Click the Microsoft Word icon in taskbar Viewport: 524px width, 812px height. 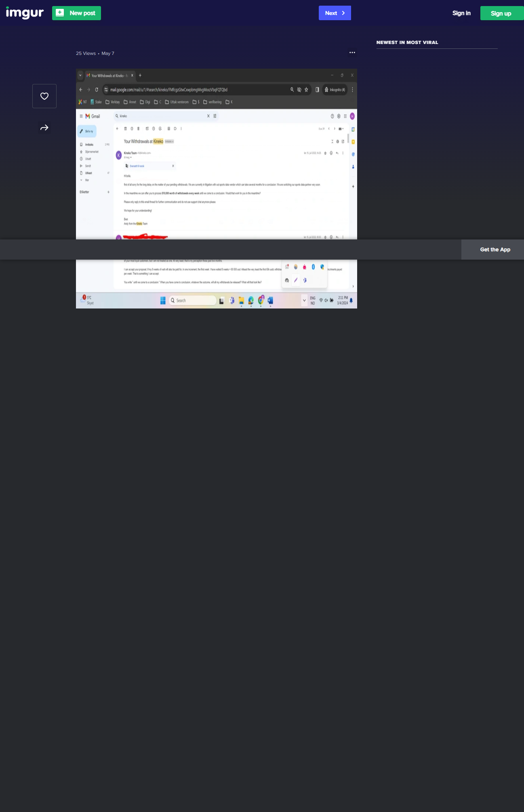click(x=270, y=300)
